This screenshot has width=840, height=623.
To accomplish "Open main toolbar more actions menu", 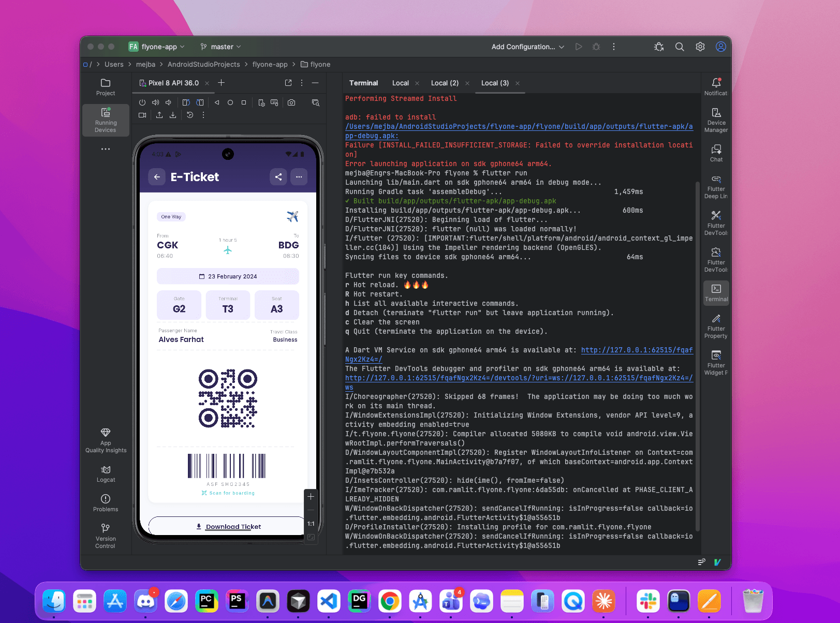I will tap(614, 47).
